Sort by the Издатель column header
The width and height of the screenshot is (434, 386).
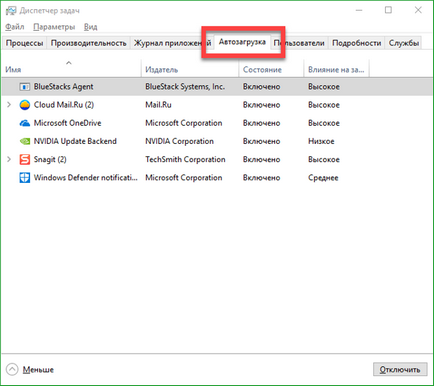pyautogui.click(x=190, y=68)
